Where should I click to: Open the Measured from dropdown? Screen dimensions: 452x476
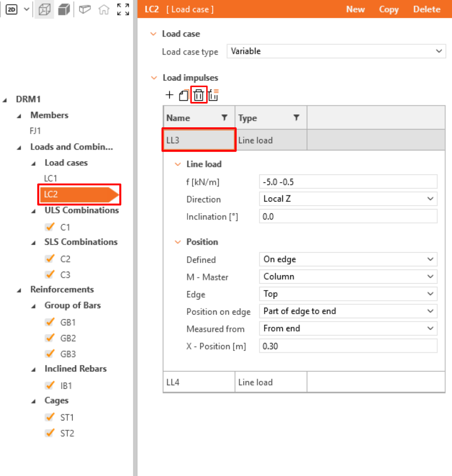click(x=348, y=328)
